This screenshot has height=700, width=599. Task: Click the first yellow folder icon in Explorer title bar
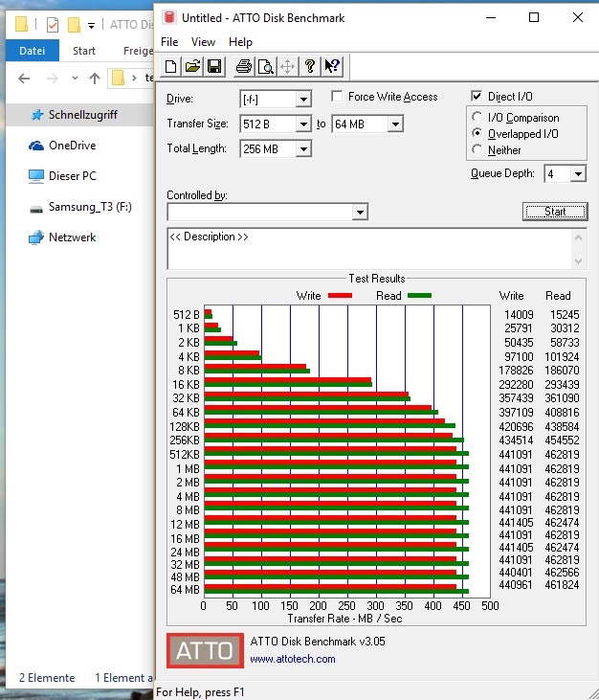click(x=21, y=25)
